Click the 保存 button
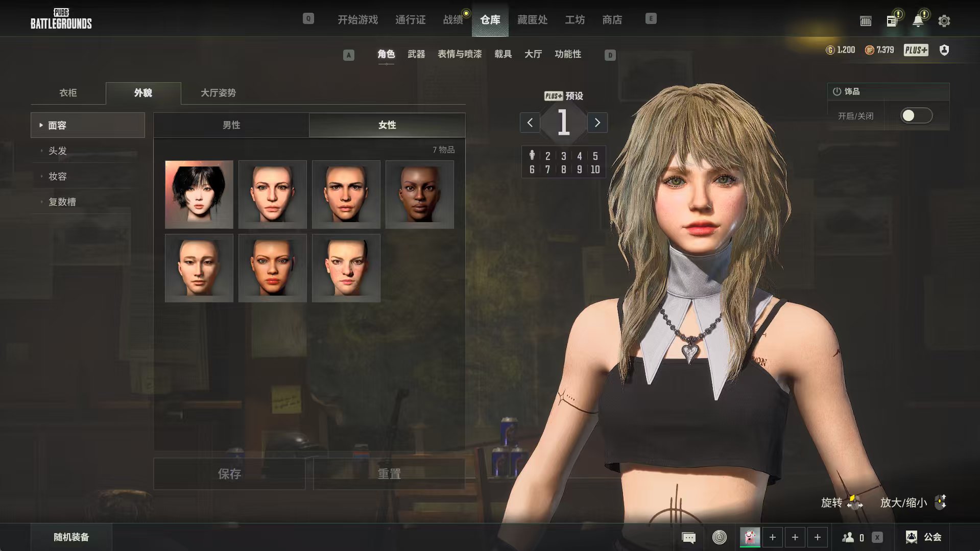The height and width of the screenshot is (551, 980). click(x=229, y=474)
